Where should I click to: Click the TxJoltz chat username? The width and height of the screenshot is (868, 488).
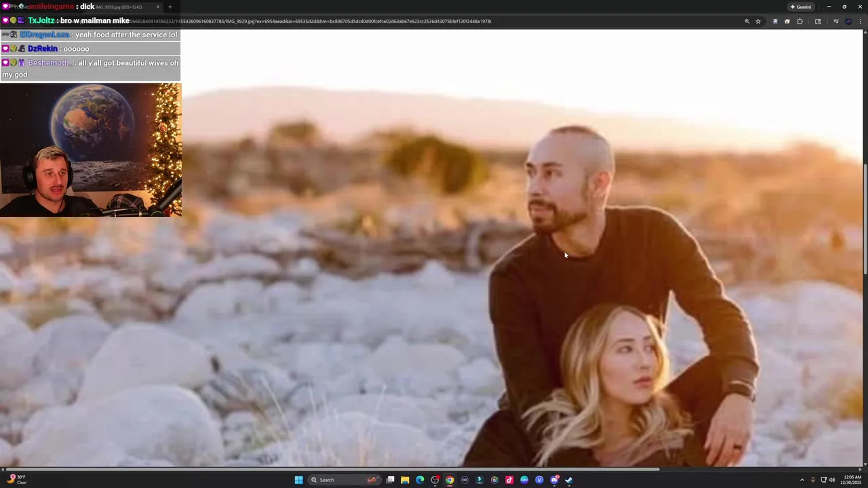(x=41, y=20)
